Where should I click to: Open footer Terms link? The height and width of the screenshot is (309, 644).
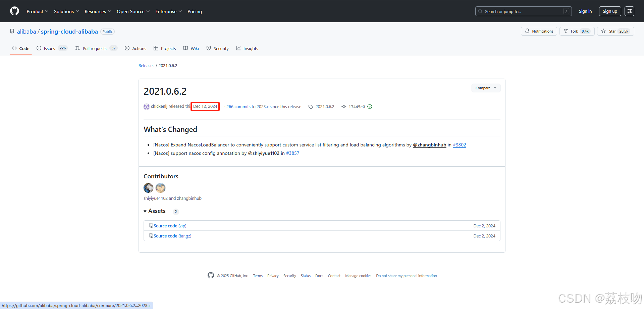click(258, 276)
